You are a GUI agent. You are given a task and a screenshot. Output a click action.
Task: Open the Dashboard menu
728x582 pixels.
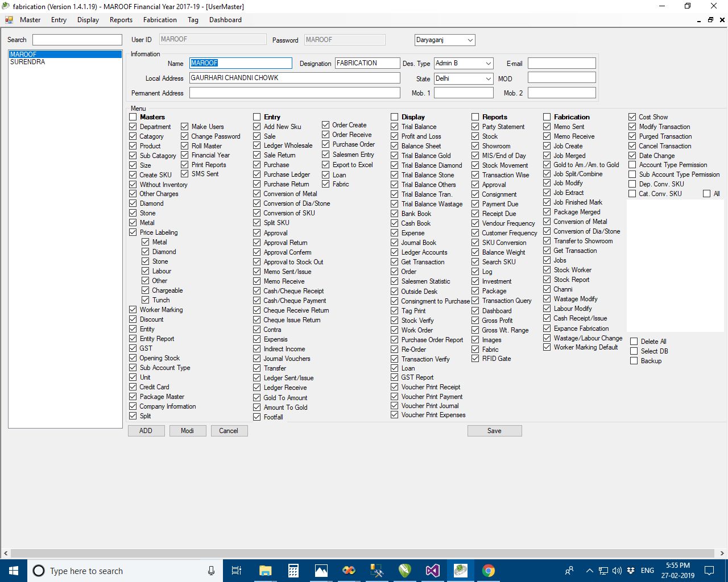pos(225,20)
